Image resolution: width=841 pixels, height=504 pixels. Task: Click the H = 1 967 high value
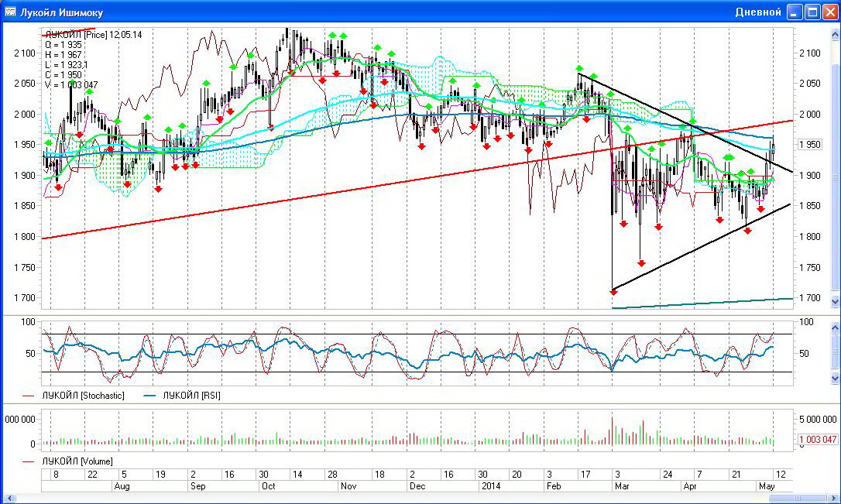[x=64, y=55]
